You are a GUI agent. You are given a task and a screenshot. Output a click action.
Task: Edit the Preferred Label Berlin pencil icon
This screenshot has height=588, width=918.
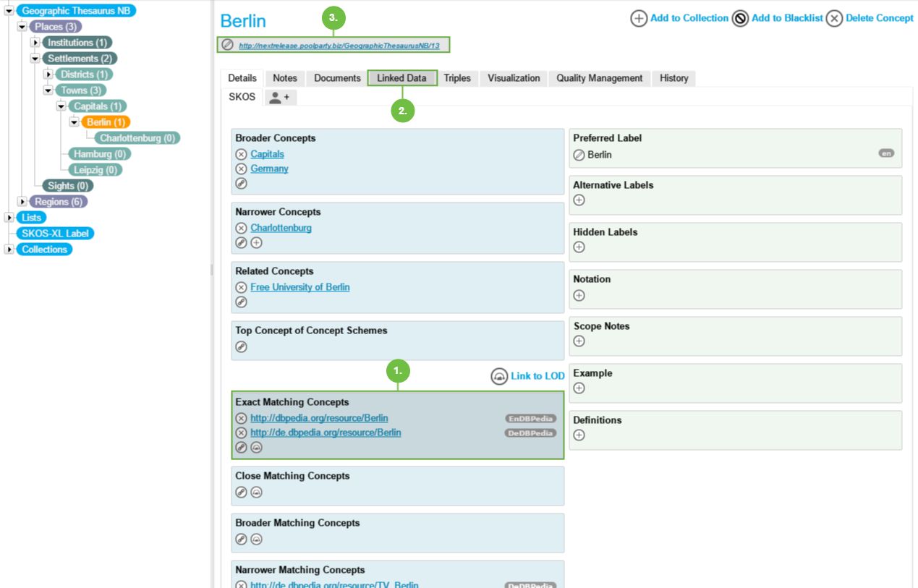coord(579,155)
